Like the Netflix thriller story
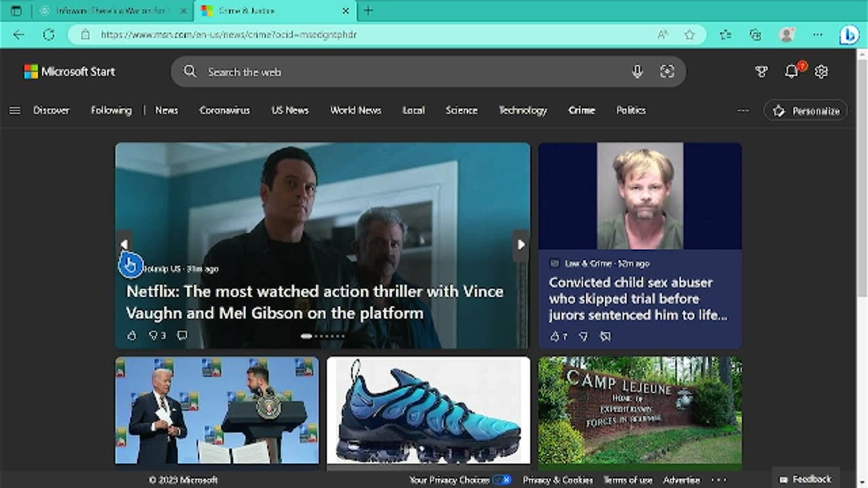The image size is (868, 488). point(132,335)
